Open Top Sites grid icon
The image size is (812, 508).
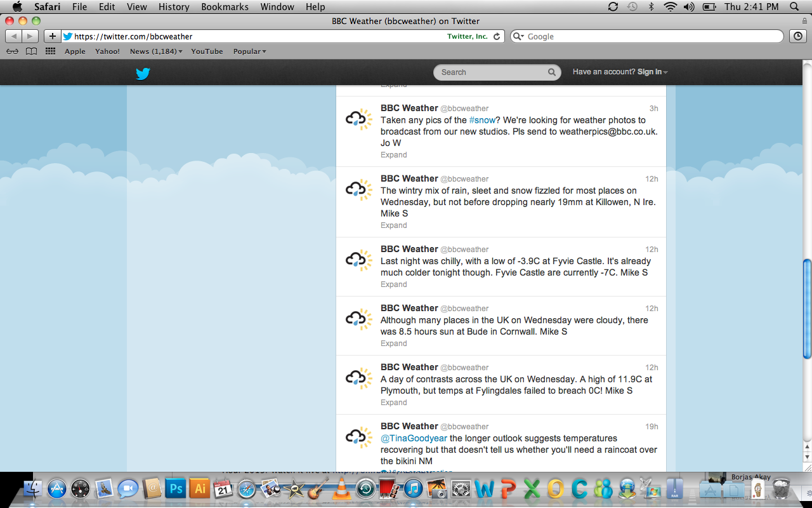point(50,51)
